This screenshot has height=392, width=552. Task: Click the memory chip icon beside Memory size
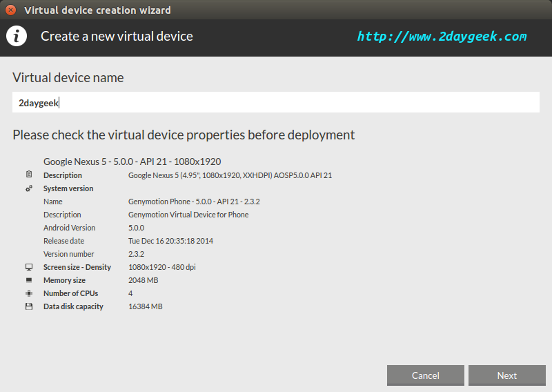29,280
